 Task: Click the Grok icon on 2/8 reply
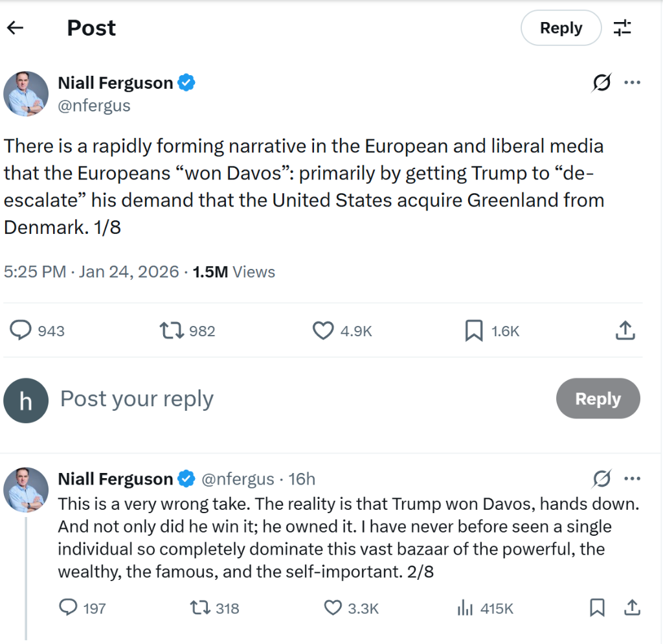tap(601, 479)
